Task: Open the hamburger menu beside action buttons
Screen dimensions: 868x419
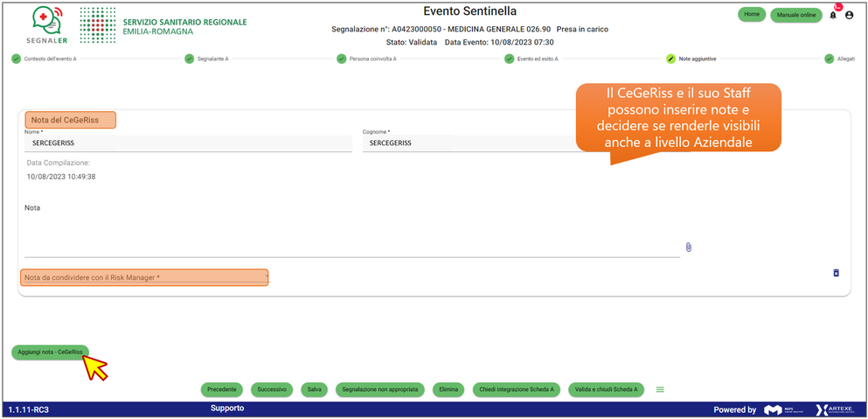Action: click(x=661, y=389)
